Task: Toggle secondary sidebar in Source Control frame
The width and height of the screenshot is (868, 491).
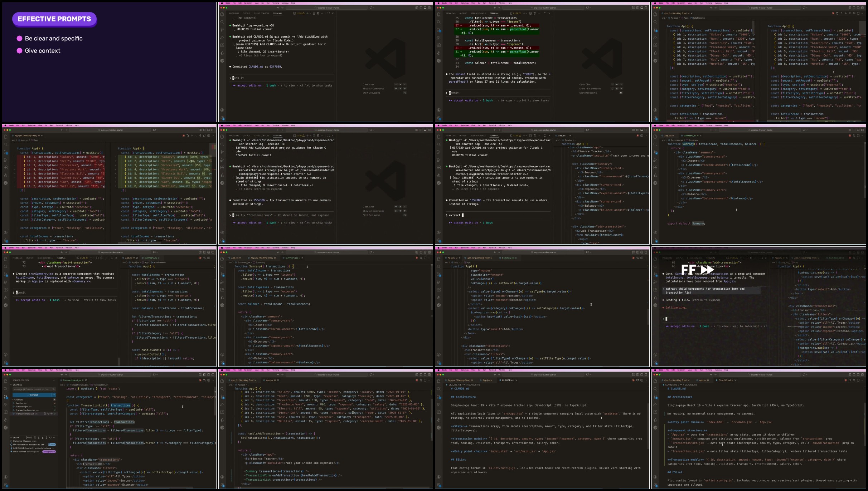Action: click(213, 375)
